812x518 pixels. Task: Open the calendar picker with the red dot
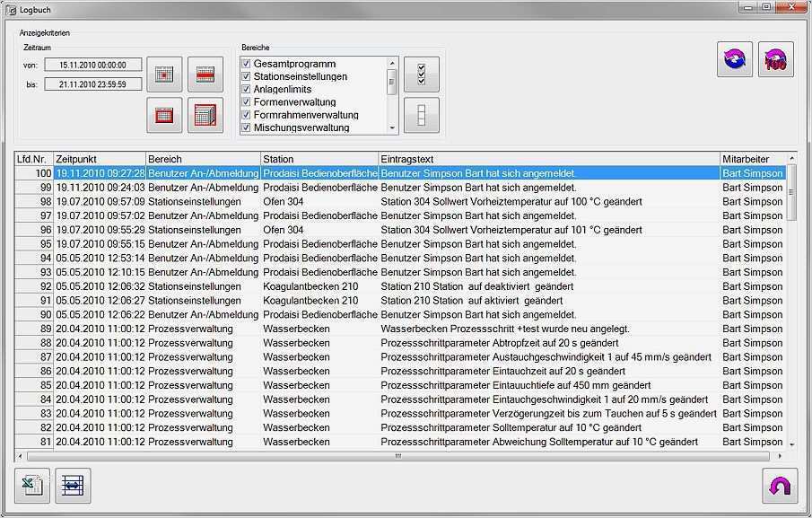pos(164,75)
